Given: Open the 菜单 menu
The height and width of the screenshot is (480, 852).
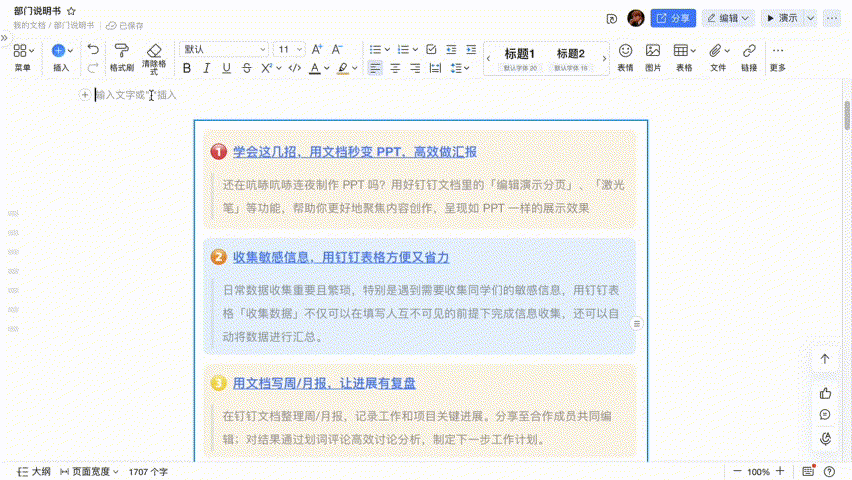Looking at the screenshot, I should 22,57.
